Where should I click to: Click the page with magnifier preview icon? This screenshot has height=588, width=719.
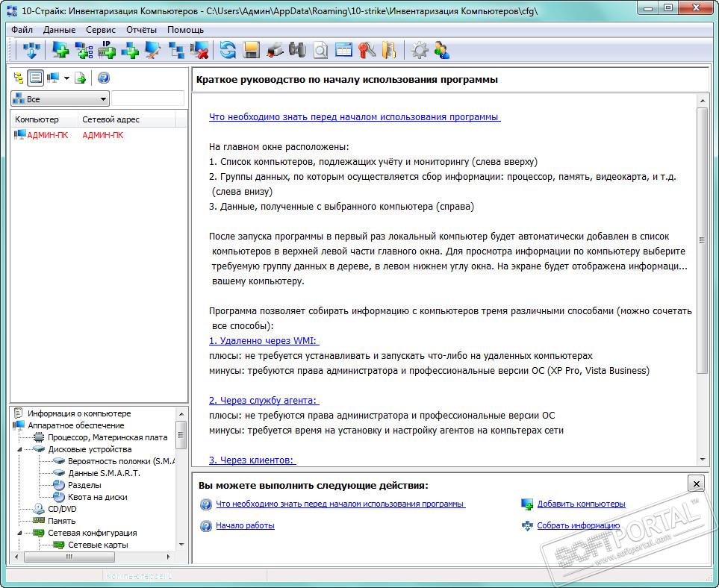point(320,50)
